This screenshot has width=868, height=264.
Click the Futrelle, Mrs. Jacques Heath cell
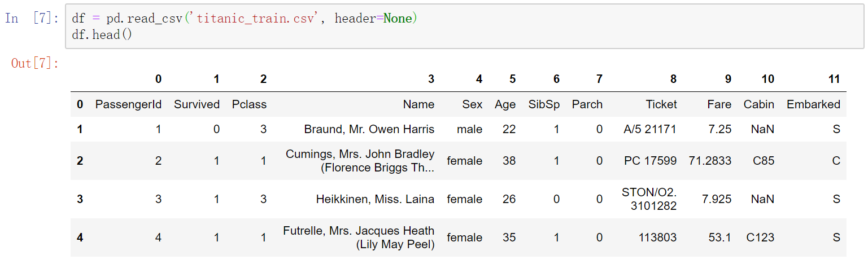(359, 237)
